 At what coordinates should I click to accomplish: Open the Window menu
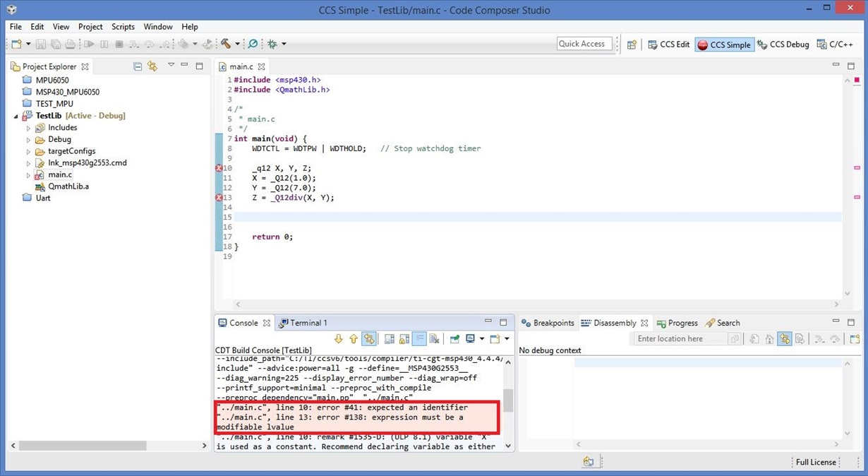click(158, 27)
